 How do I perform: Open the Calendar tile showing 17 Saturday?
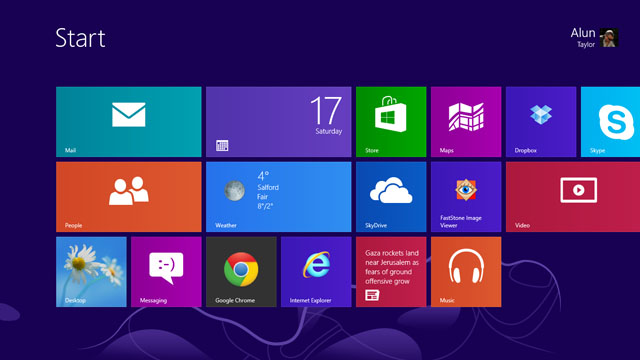[x=278, y=122]
